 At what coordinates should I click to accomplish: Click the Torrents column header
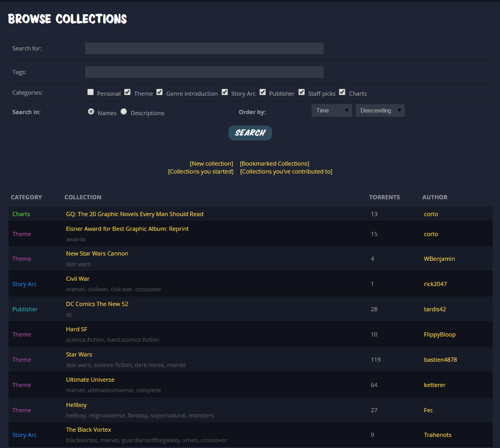384,197
